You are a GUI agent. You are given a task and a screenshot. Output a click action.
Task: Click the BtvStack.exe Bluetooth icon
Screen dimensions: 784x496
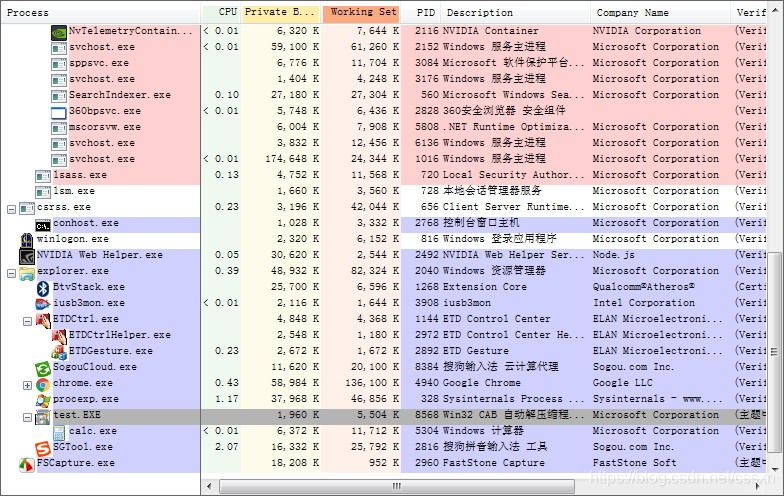[43, 288]
